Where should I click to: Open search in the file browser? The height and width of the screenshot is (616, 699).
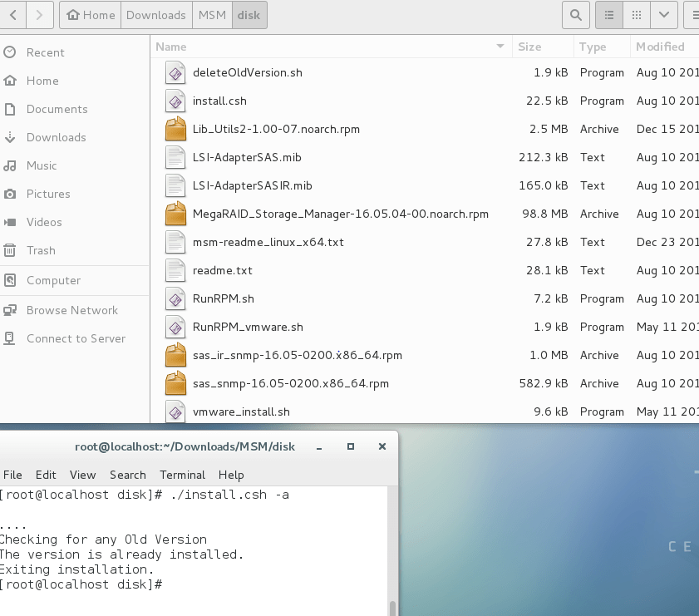[575, 14]
